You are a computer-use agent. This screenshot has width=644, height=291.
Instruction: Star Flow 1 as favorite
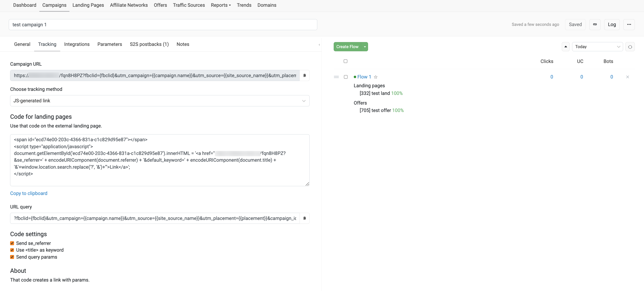point(375,77)
